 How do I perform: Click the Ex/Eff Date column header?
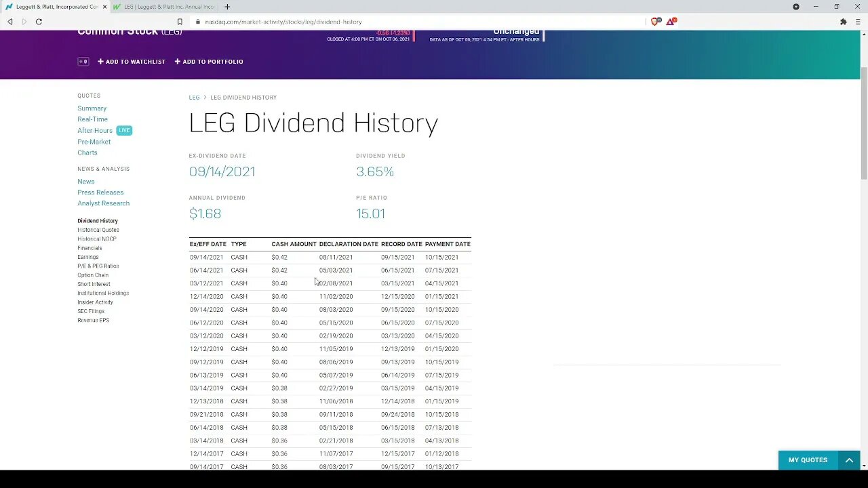(208, 244)
